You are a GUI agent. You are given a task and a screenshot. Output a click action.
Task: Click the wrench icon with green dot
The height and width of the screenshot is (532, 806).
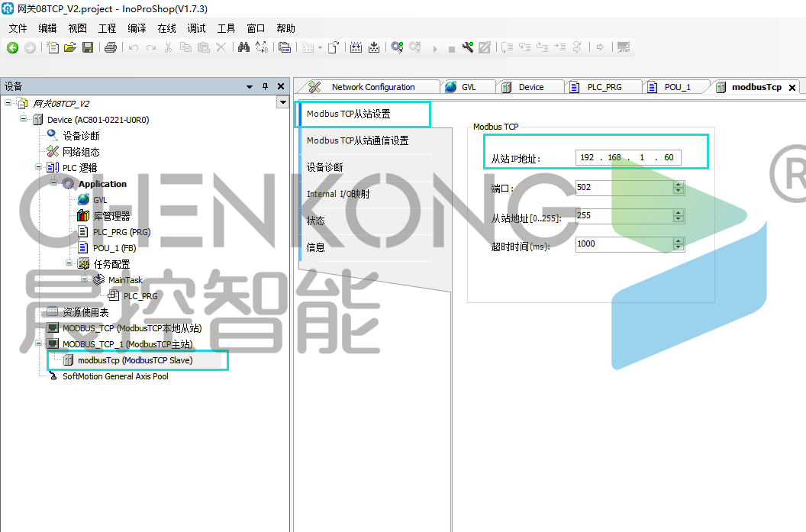(x=467, y=47)
